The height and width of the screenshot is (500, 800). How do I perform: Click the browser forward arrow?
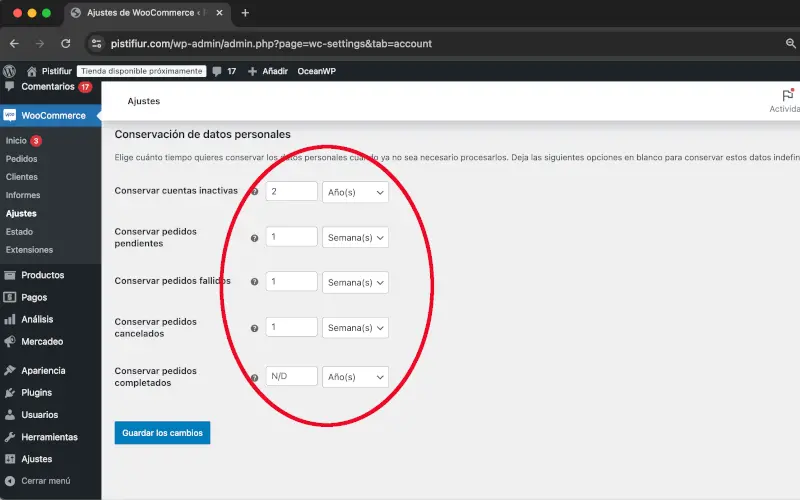[40, 44]
